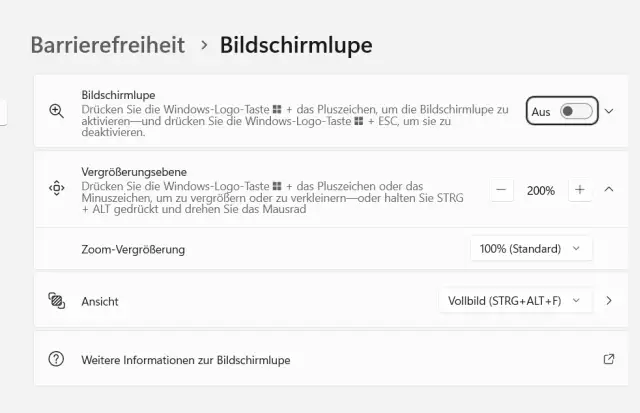This screenshot has height=413, width=640.
Task: Click the Vergrößerungsebene setting title
Action: point(134,172)
